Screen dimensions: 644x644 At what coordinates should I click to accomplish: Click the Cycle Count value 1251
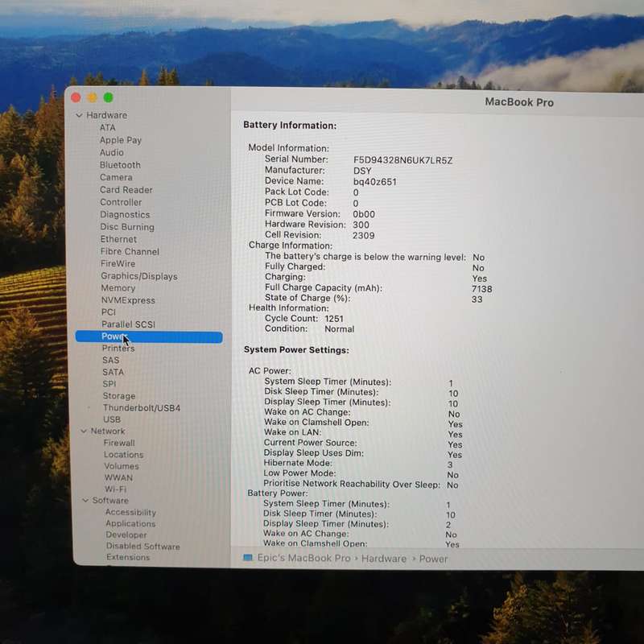[334, 319]
